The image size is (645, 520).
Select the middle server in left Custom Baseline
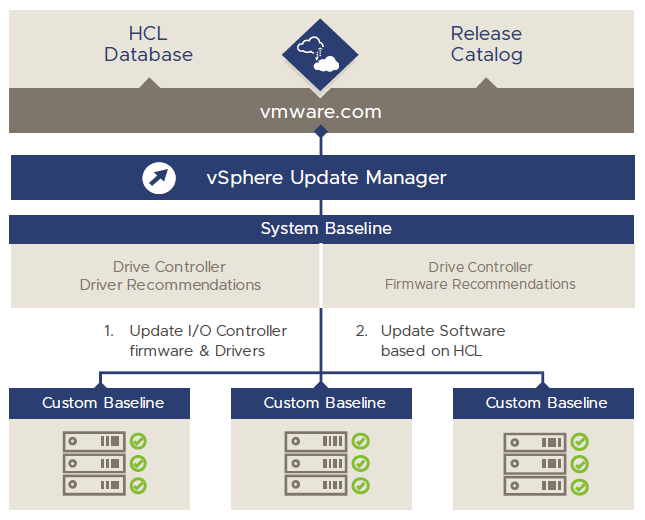click(x=94, y=464)
